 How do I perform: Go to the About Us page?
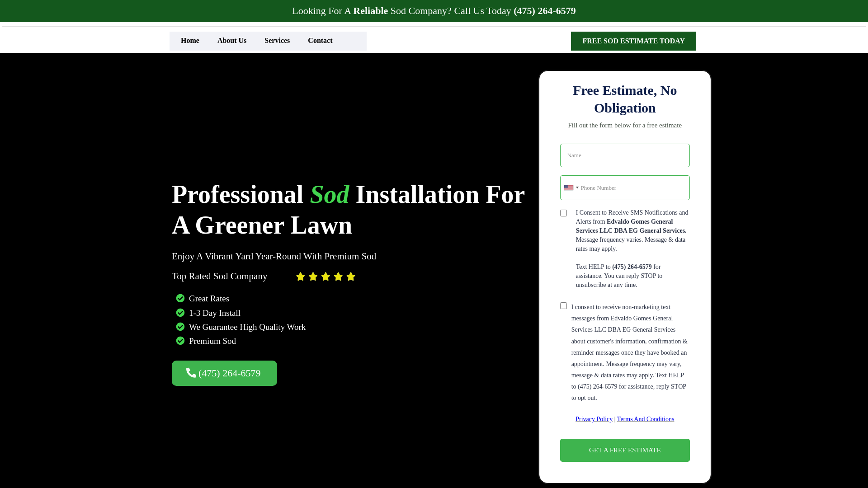[x=232, y=41]
